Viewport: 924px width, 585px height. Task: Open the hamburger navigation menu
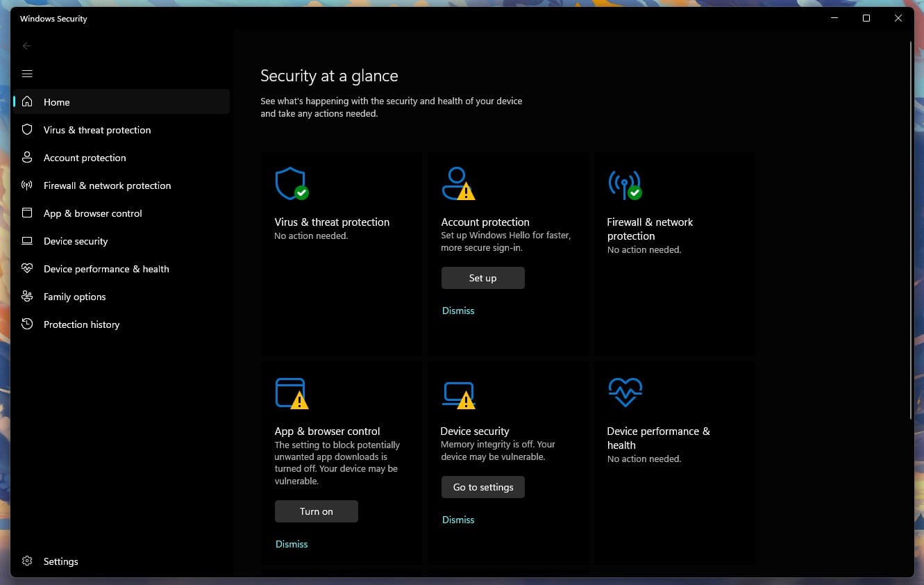pyautogui.click(x=27, y=74)
